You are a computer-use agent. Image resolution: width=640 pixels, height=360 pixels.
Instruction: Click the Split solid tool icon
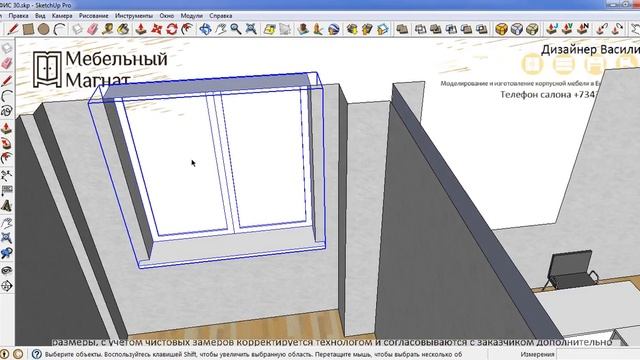482,29
